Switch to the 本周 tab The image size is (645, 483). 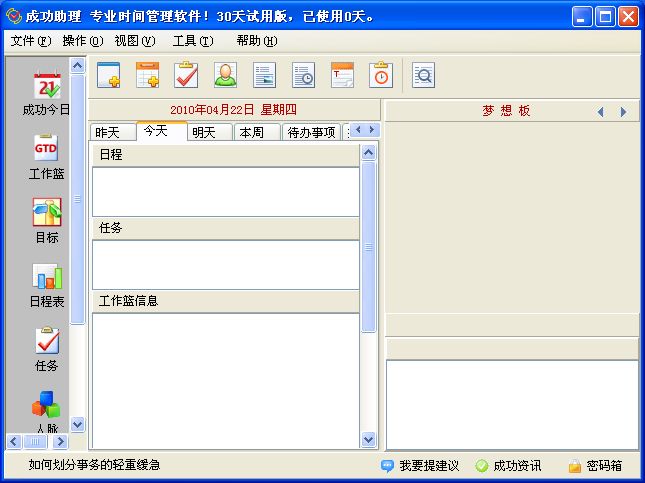pyautogui.click(x=257, y=132)
